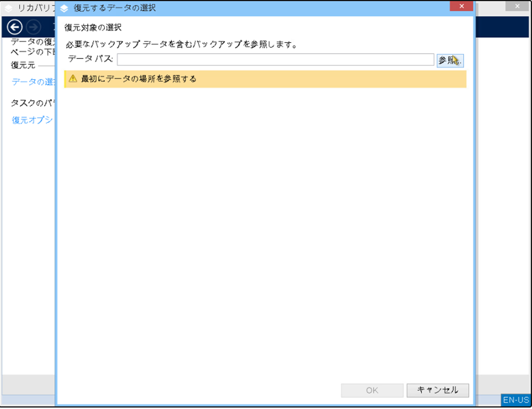Viewport: 532px width, 409px height.
Task: Click the grayed forward arrow navigation icon
Action: 34,27
